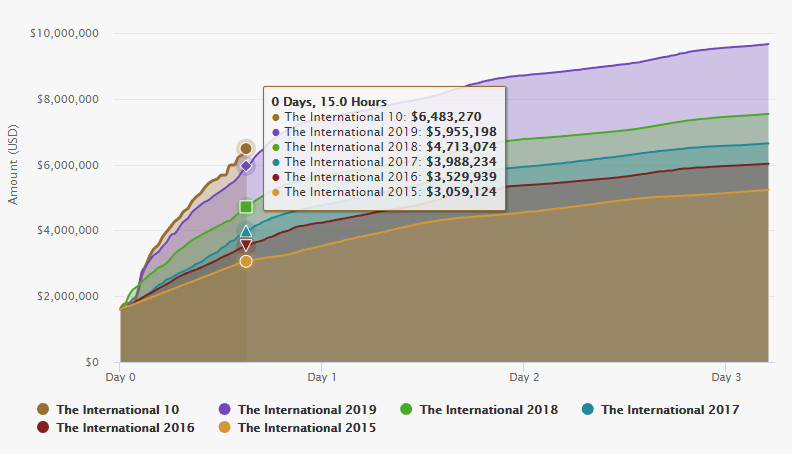Click the tooltip value $6,483,270
792x454 pixels.
[446, 117]
